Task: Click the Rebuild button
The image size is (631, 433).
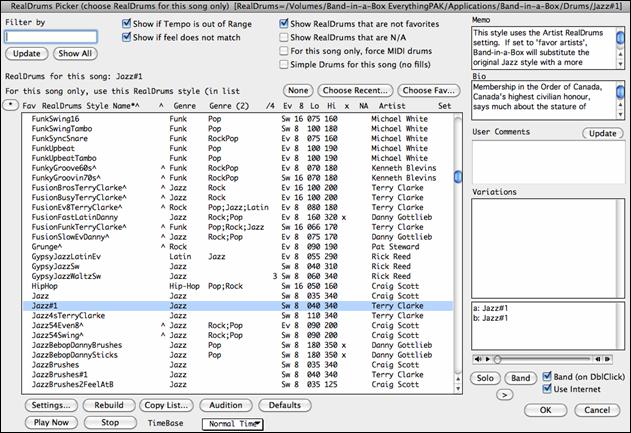Action: (109, 405)
